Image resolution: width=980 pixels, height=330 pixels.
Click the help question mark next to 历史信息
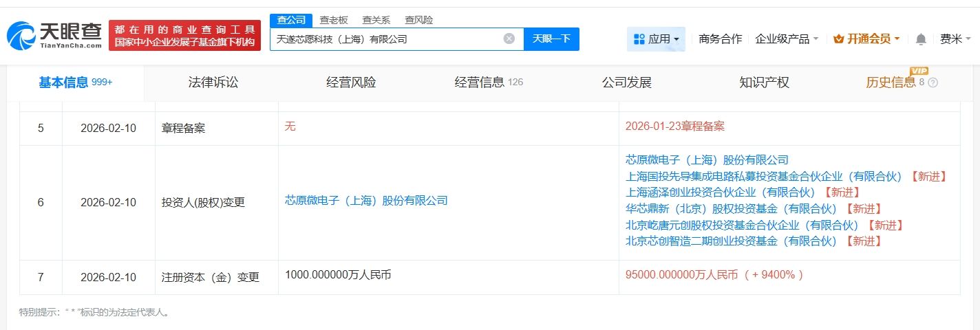933,82
